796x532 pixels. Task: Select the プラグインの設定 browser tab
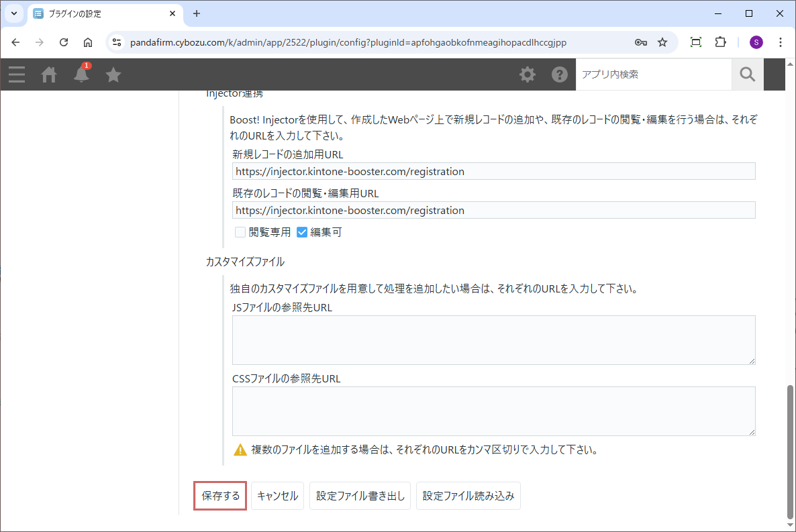click(x=101, y=13)
